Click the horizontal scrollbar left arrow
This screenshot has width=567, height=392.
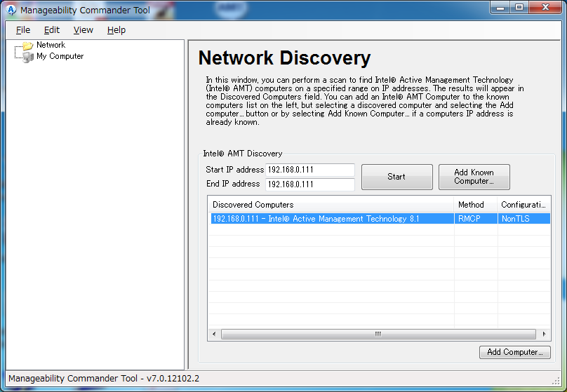pos(214,334)
